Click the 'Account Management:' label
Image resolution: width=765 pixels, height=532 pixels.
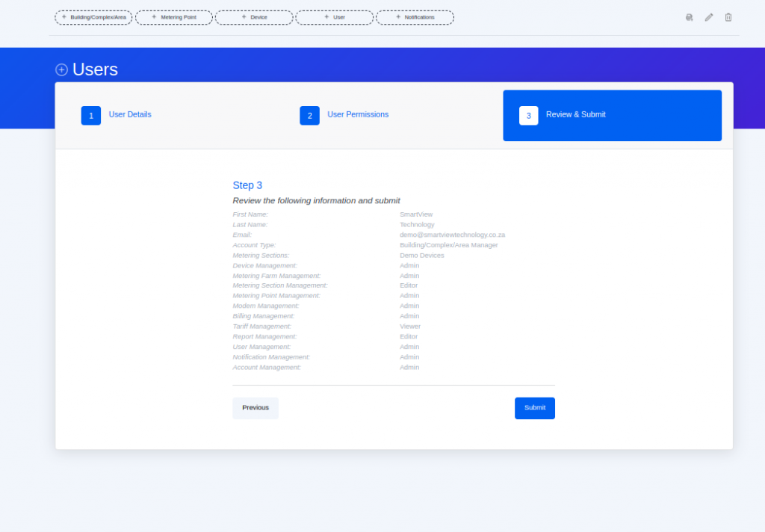(267, 368)
